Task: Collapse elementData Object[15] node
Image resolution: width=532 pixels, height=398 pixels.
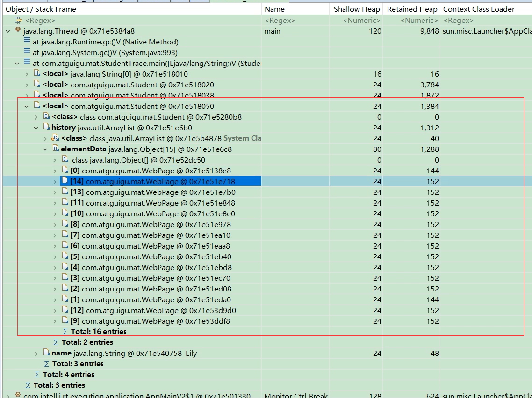Action: click(45, 149)
